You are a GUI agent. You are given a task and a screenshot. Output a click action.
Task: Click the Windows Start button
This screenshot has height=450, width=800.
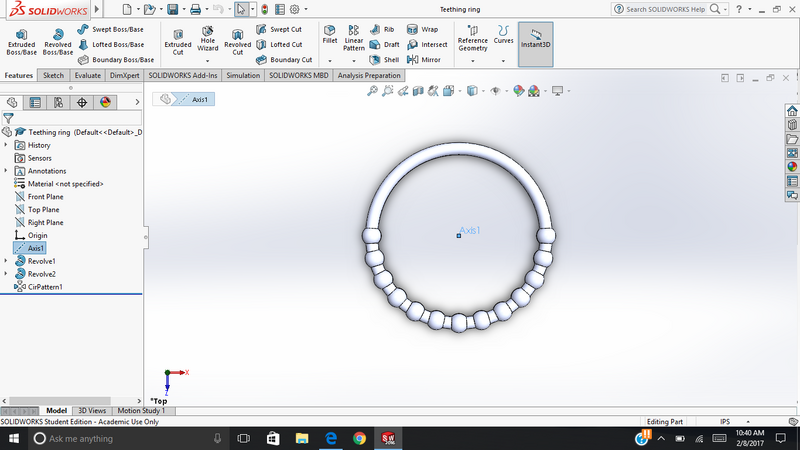(14, 438)
